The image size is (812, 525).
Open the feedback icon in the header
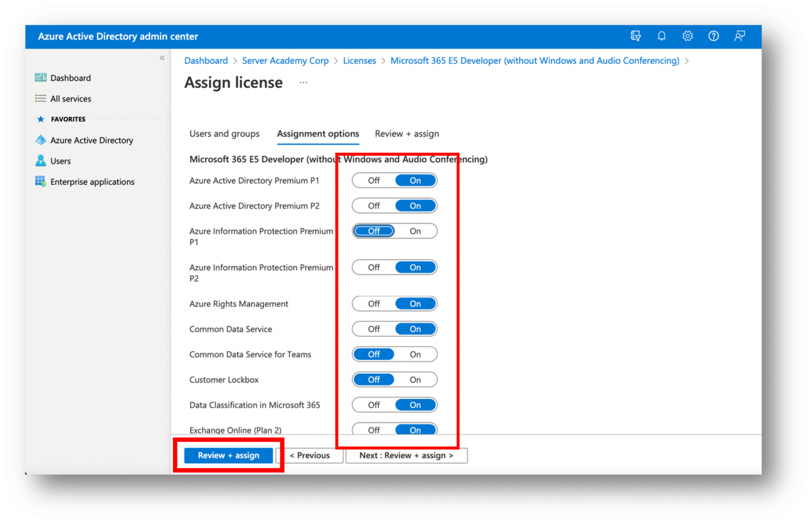pos(739,36)
